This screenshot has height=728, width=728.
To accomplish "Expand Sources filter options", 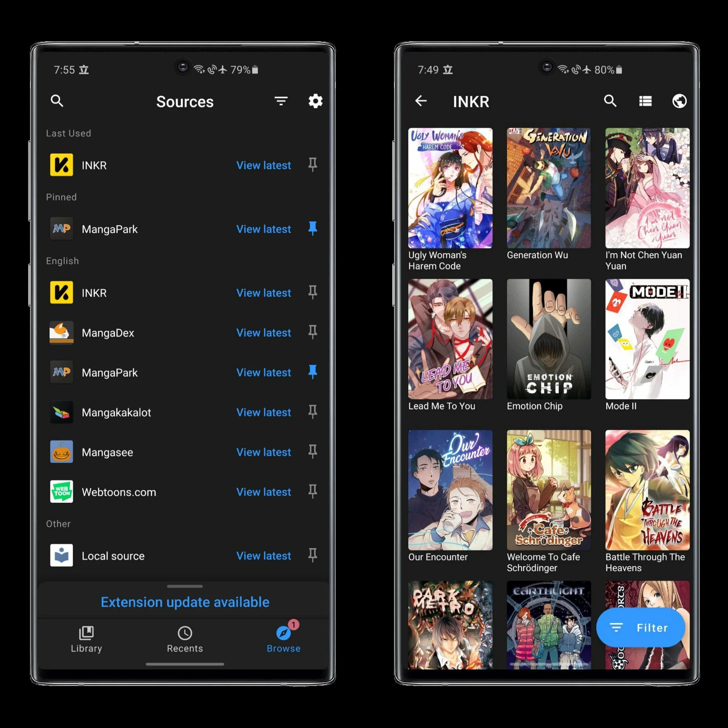I will click(x=281, y=101).
